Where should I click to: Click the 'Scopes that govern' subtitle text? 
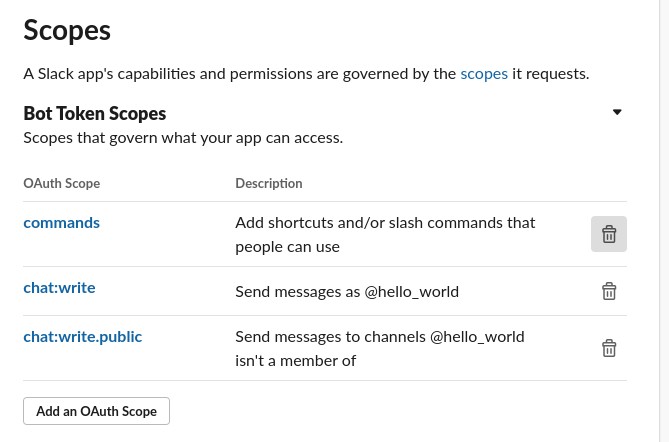point(183,138)
